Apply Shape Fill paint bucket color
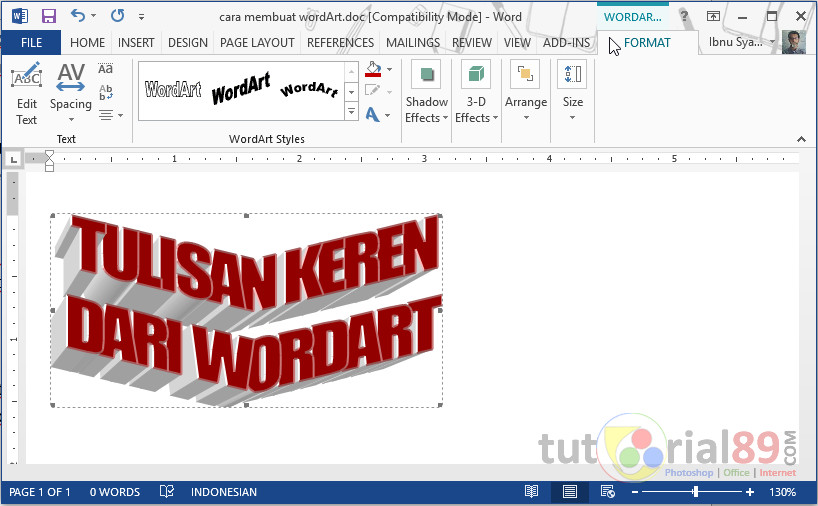Viewport: 818px width, 506px height. click(373, 69)
